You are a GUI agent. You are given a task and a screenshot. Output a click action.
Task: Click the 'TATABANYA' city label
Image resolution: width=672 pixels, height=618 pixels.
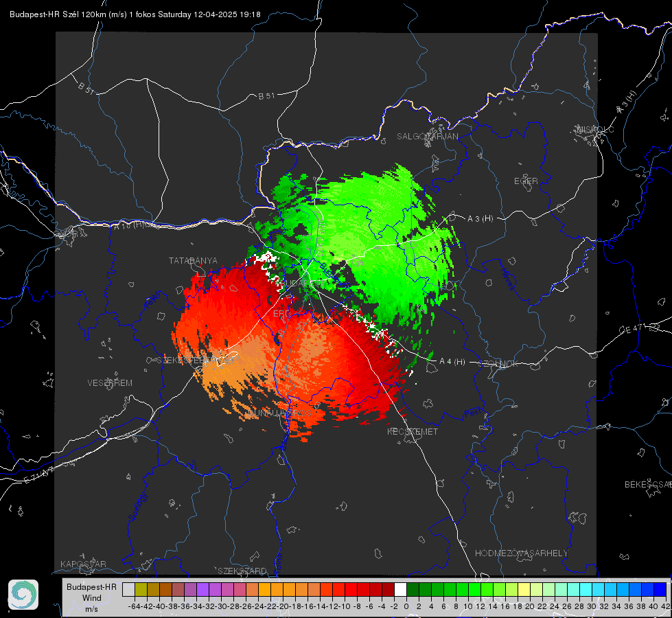pos(193,260)
